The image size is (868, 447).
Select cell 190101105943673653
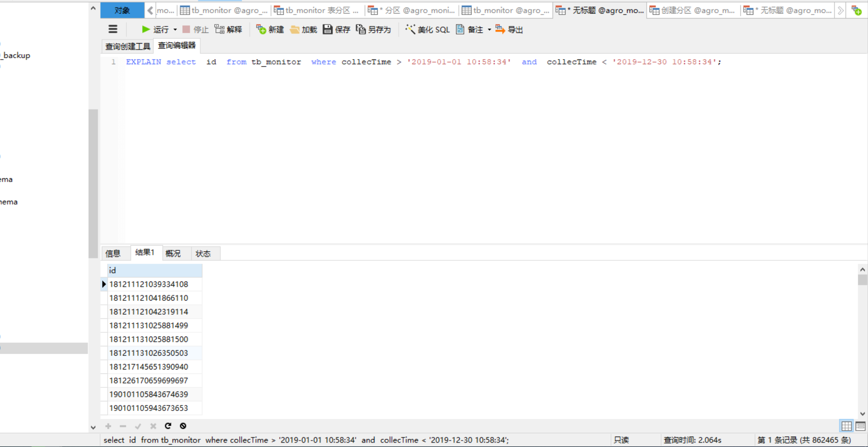pos(155,408)
